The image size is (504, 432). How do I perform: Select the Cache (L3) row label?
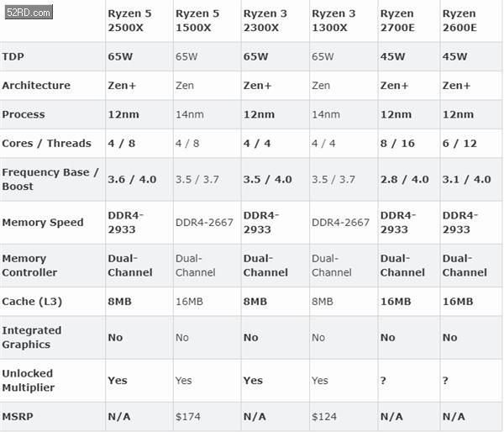click(32, 302)
